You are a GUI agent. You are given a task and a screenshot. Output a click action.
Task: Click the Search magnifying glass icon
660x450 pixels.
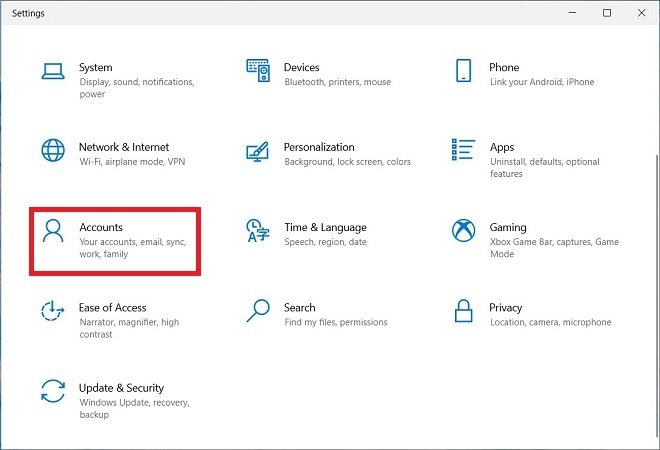point(258,311)
